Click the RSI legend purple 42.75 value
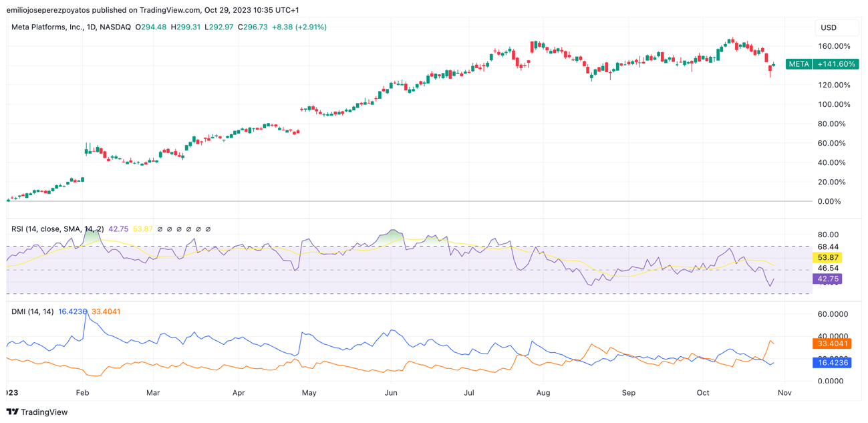This screenshot has height=423, width=868. point(118,229)
